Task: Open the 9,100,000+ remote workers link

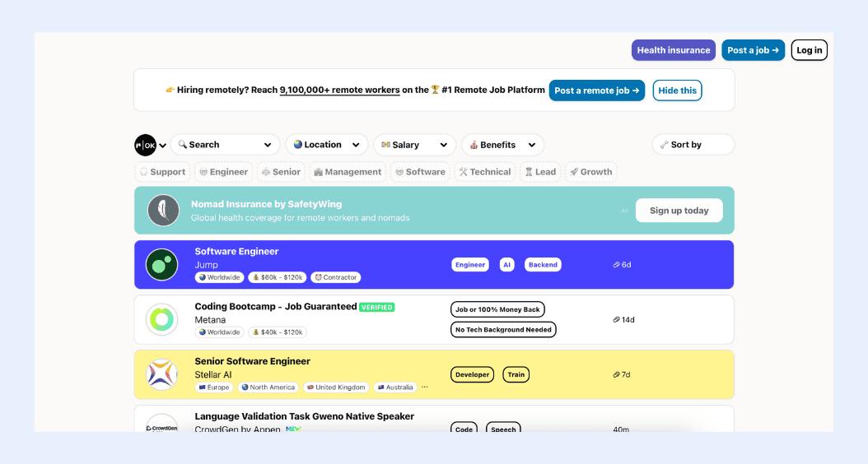Action: (x=339, y=90)
